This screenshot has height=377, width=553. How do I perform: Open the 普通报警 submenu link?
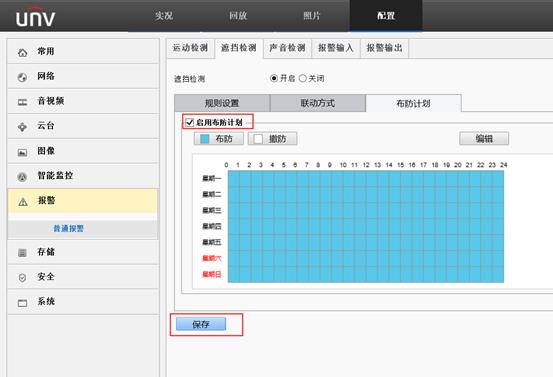68,229
